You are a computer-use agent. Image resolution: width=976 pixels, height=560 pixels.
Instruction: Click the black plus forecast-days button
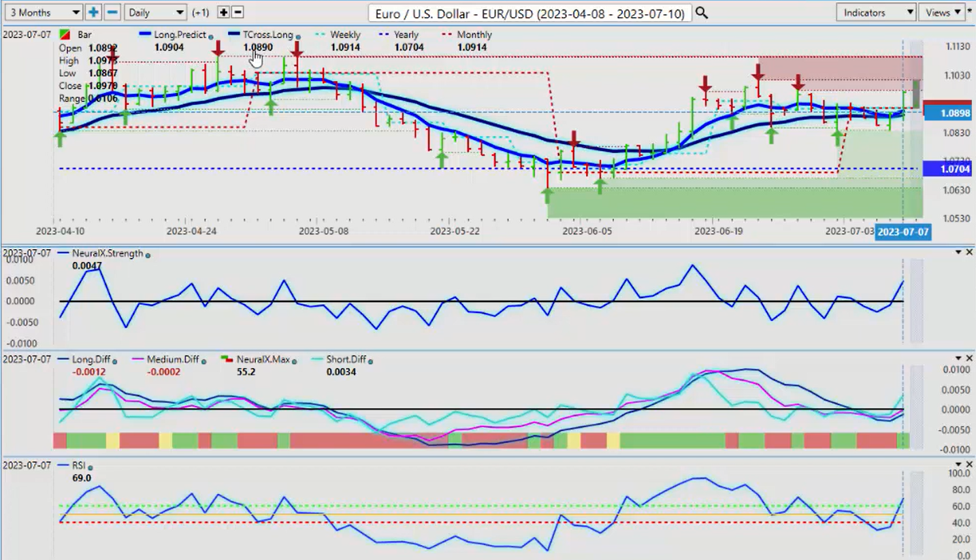223,12
